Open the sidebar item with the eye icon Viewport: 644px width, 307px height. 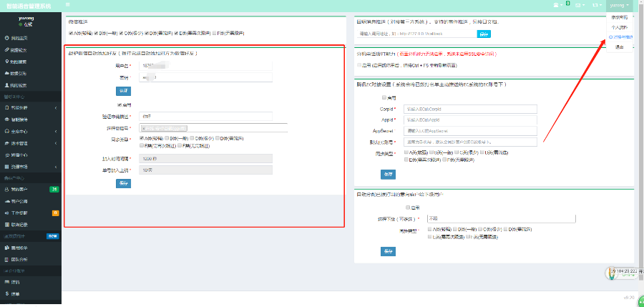31,120
